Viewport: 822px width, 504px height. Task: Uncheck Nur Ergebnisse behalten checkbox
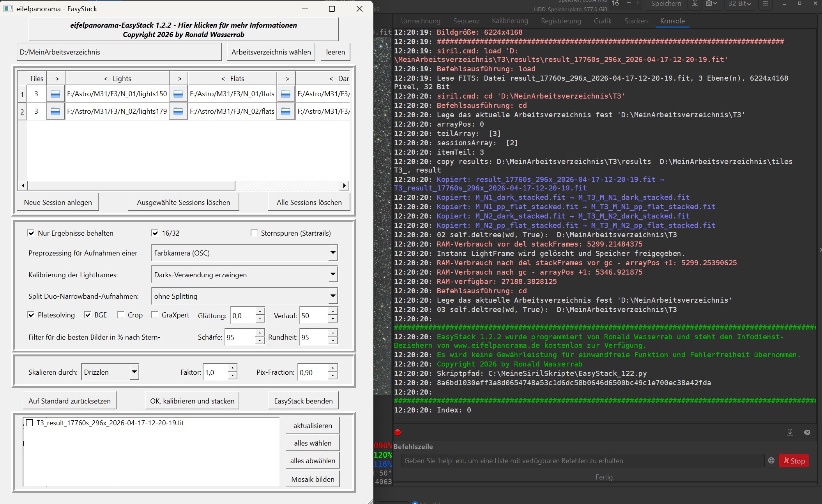[x=31, y=233]
